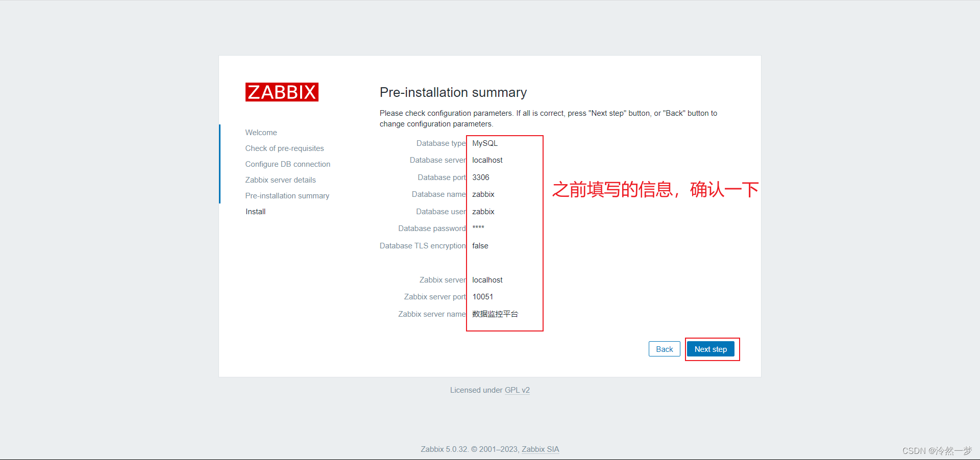The width and height of the screenshot is (980, 460).
Task: Select Pre-installation summary step in sidebar
Action: pos(287,196)
